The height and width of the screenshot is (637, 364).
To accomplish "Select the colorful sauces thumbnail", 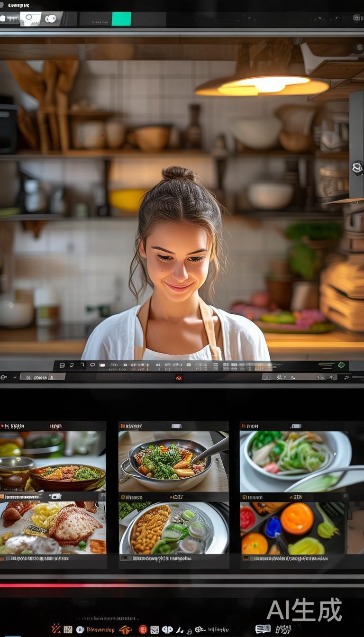I will (x=294, y=528).
